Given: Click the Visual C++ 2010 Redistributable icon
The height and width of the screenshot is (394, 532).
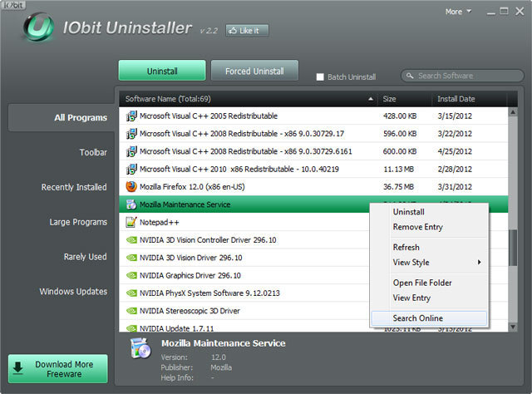Looking at the screenshot, I should [x=131, y=169].
